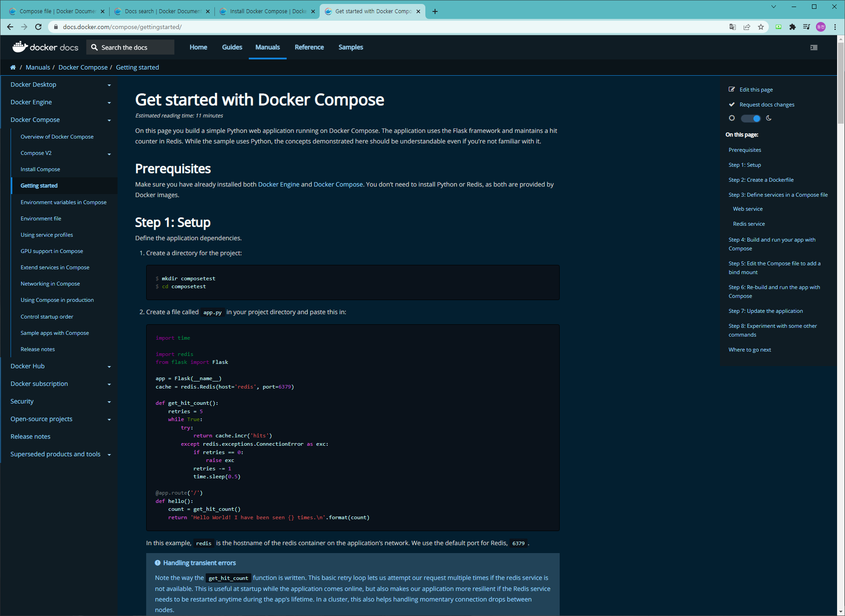
Task: Open Networking in Compose page
Action: click(50, 284)
